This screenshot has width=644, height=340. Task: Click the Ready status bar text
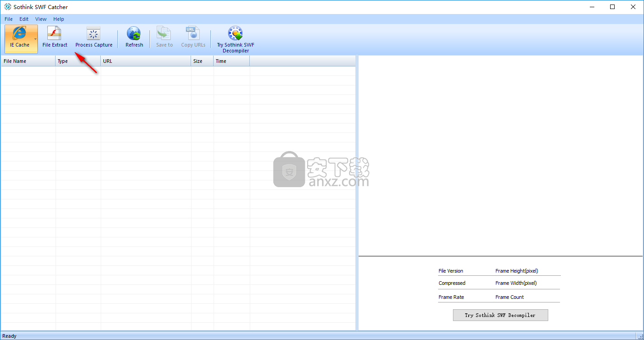(x=9, y=336)
